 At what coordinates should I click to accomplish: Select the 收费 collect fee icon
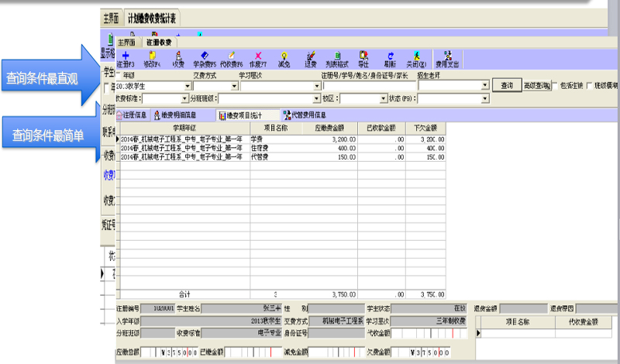pos(178,59)
